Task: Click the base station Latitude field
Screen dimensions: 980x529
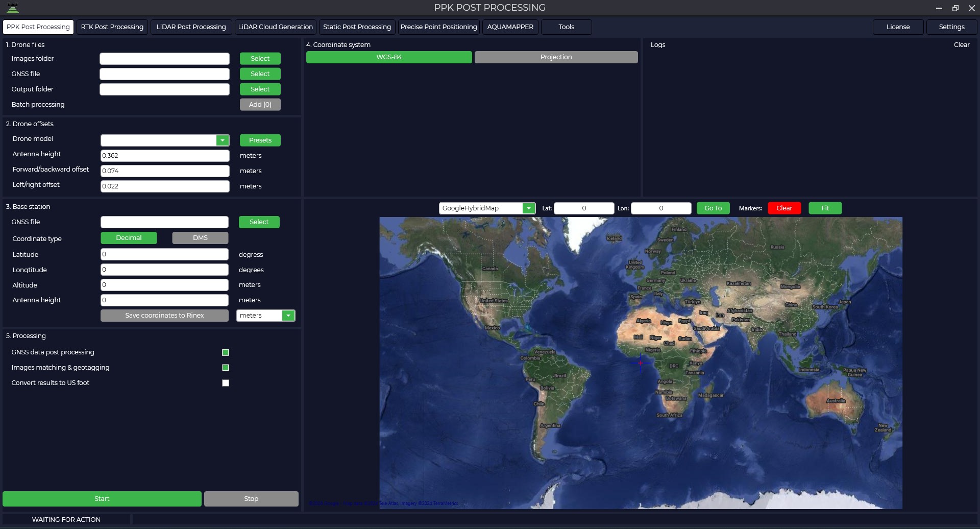Action: point(164,254)
